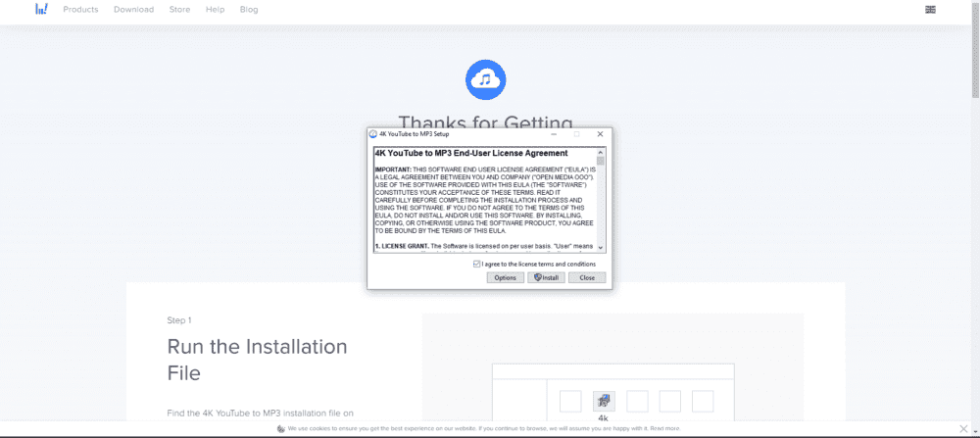Click the Close button in setup dialog
This screenshot has width=980, height=438.
587,277
